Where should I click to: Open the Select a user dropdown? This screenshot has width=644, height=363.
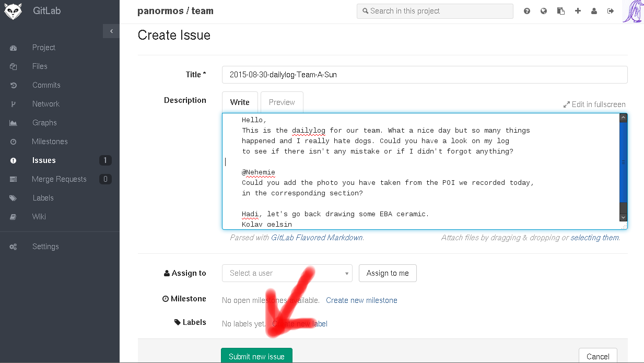tap(287, 273)
